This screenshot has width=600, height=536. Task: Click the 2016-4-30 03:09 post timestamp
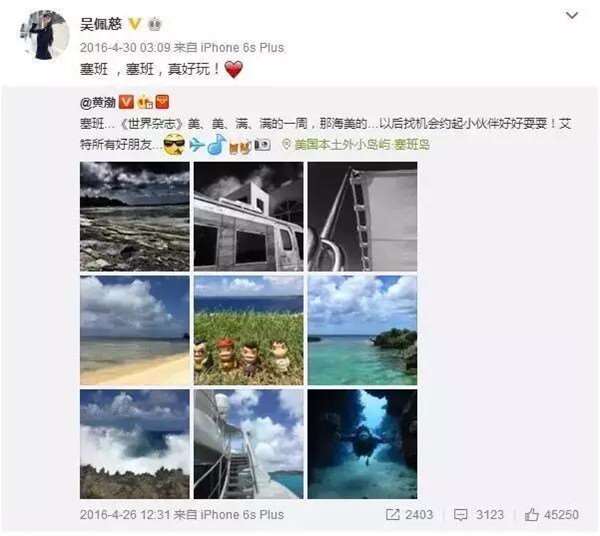[125, 47]
